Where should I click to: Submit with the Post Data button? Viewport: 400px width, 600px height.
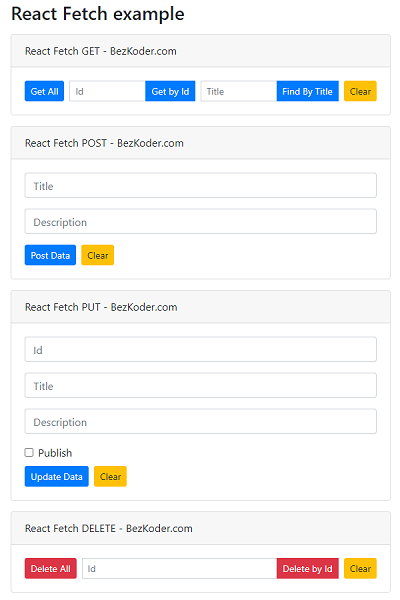pos(50,255)
